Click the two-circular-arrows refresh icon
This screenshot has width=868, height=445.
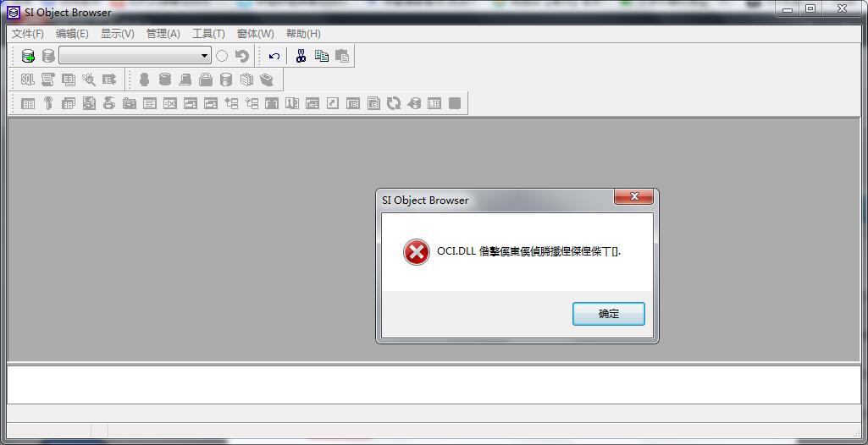(394, 103)
